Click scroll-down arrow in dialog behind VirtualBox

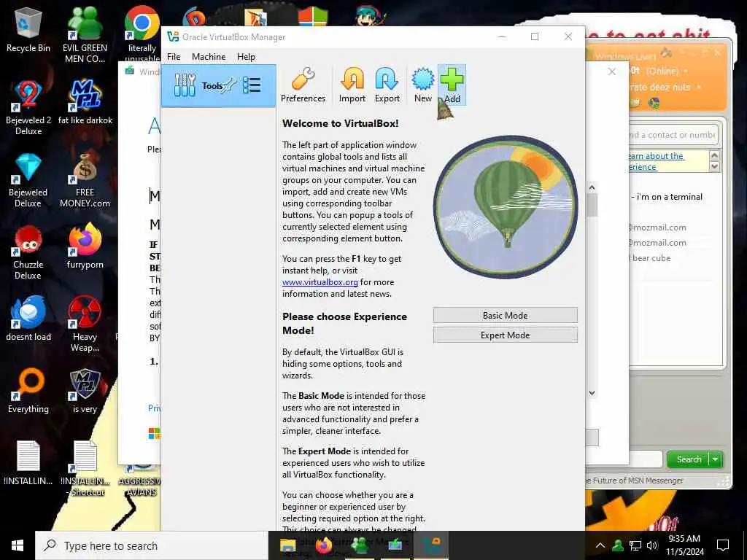592,393
